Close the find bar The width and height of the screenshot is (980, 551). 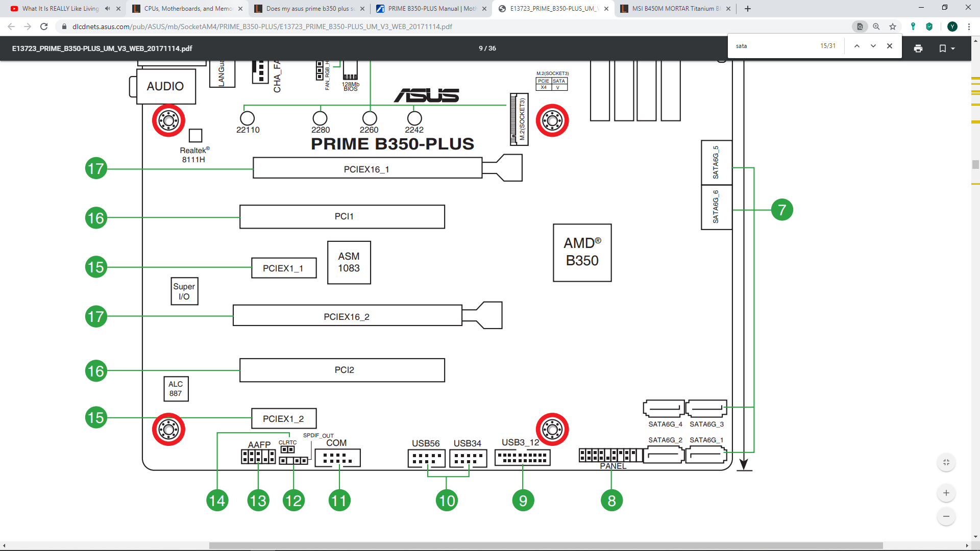890,46
